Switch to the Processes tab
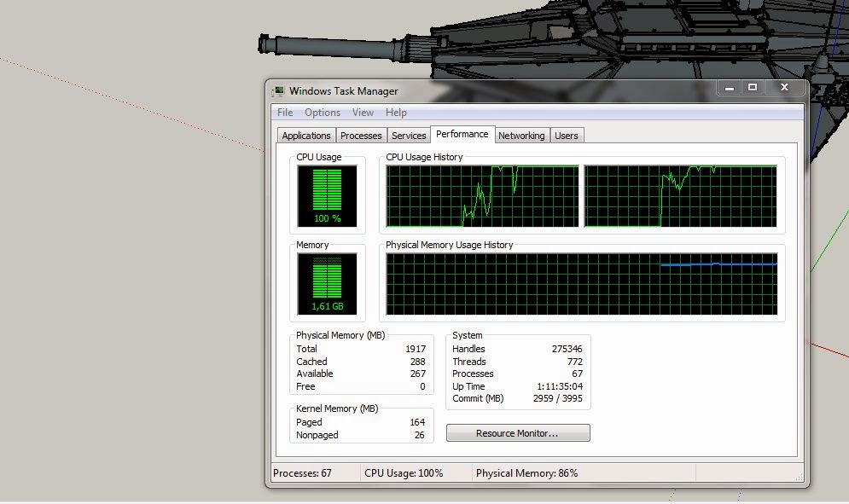This screenshot has height=504, width=849. click(x=361, y=136)
